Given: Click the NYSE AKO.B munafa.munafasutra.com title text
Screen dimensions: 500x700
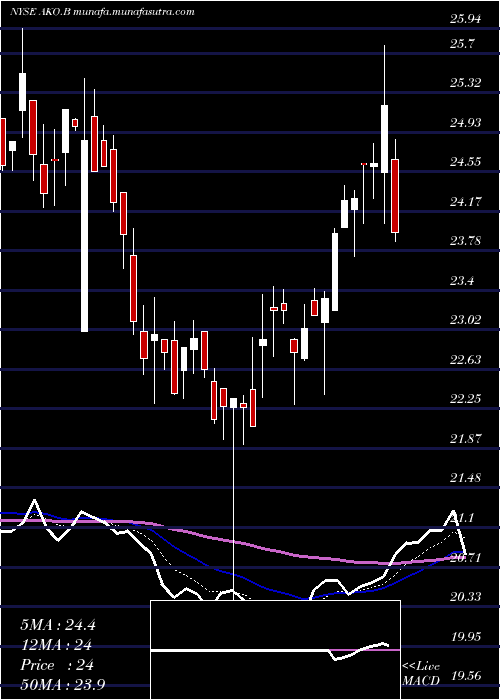Looking at the screenshot, I should 102,12.
